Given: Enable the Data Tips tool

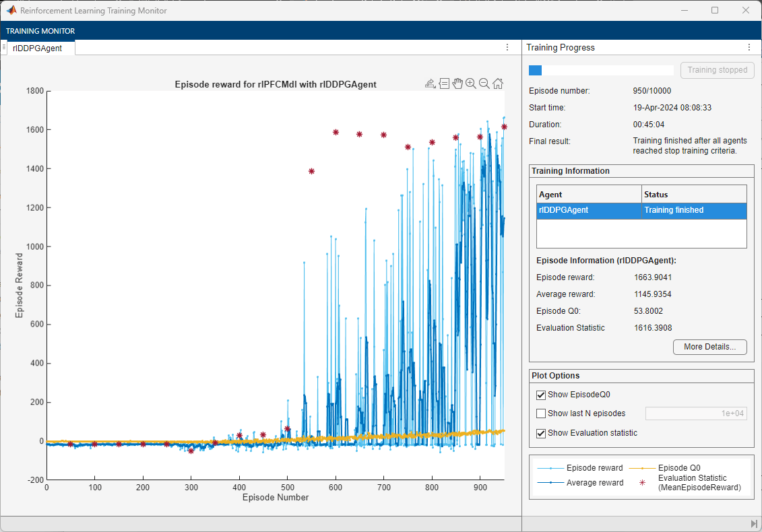Looking at the screenshot, I should [444, 84].
